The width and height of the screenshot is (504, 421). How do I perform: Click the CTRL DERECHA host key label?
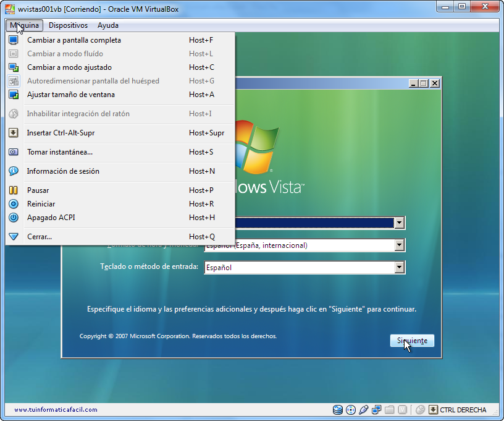pyautogui.click(x=463, y=410)
